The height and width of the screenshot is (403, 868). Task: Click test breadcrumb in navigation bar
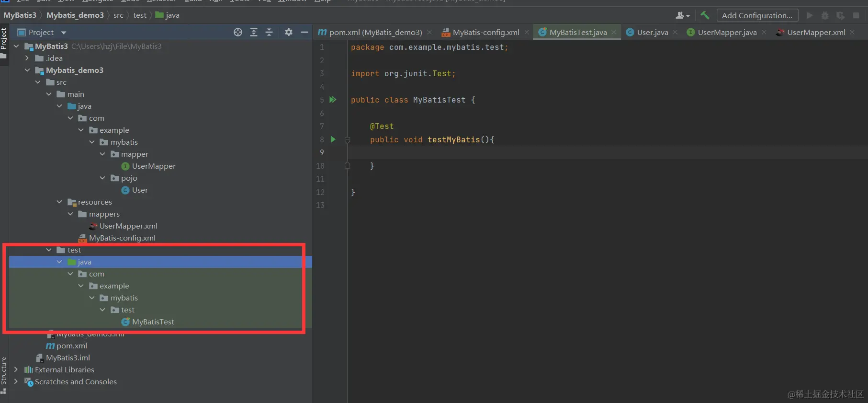(140, 15)
